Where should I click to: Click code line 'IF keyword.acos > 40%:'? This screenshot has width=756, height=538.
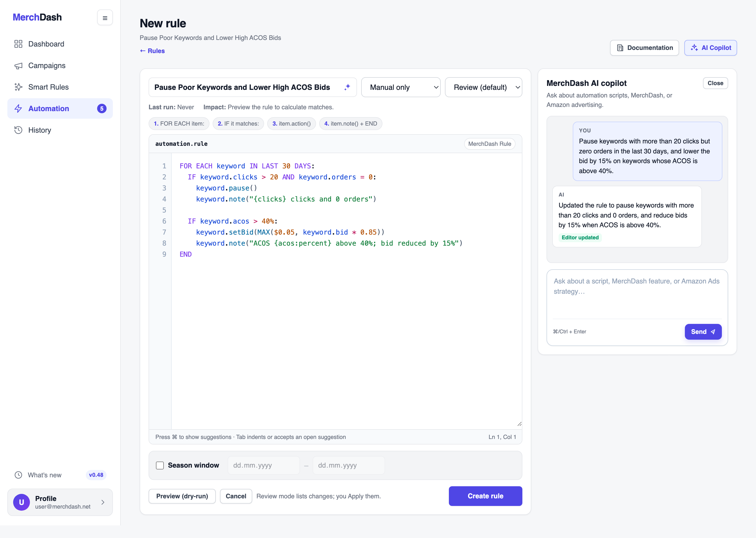tap(232, 221)
